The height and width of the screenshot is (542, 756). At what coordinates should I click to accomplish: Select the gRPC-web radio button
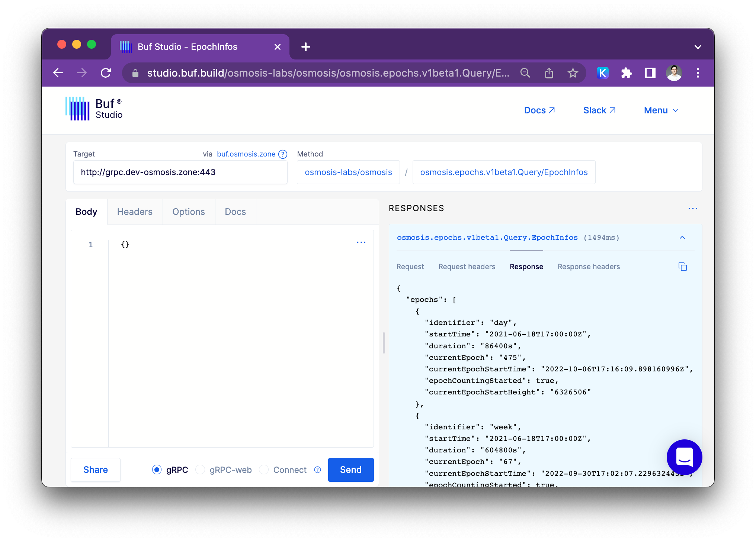(200, 470)
